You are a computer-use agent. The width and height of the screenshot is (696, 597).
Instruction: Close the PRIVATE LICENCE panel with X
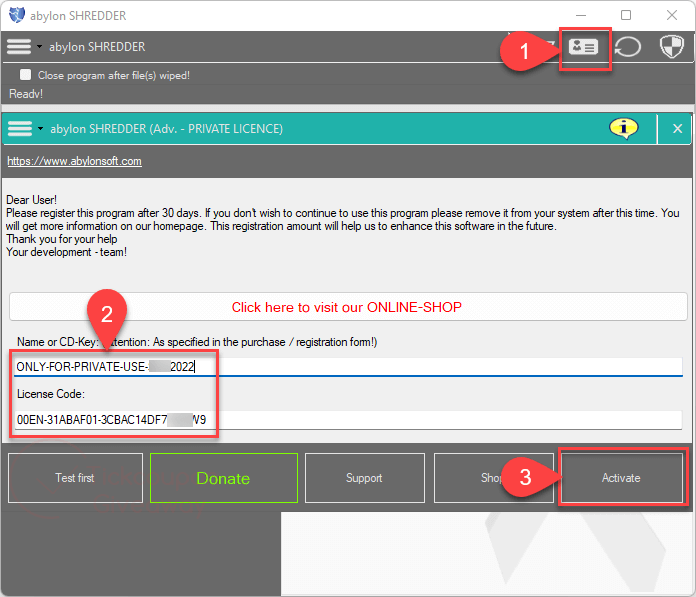[677, 129]
